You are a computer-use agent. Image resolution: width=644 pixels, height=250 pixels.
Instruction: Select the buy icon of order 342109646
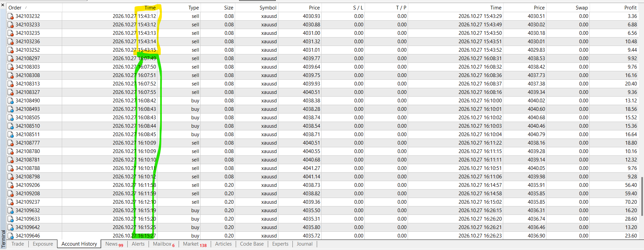point(10,236)
